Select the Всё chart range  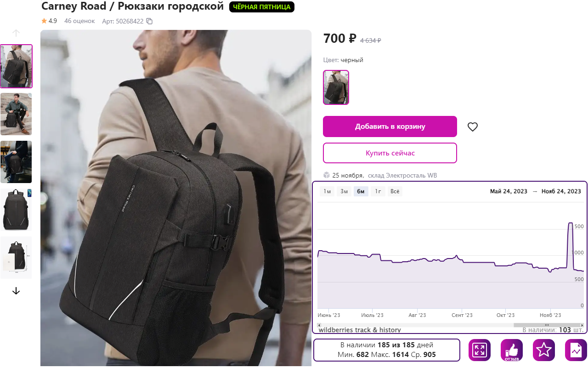395,191
